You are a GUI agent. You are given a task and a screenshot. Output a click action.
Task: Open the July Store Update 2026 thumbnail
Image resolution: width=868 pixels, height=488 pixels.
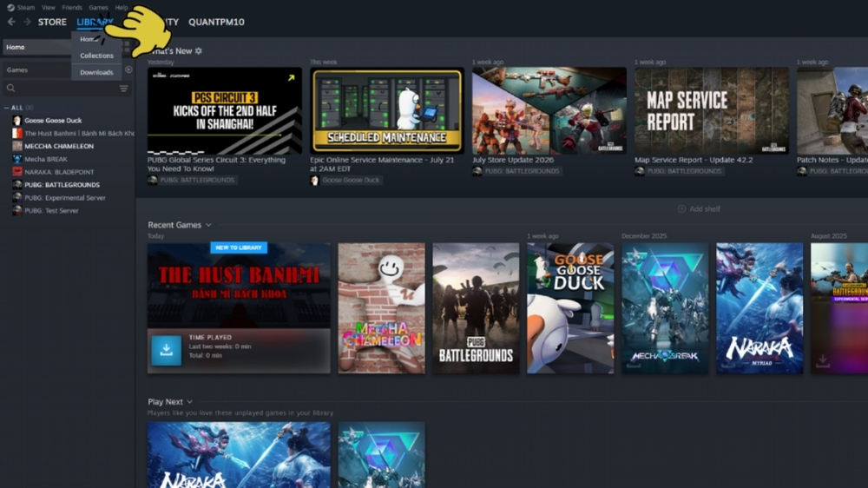[549, 111]
